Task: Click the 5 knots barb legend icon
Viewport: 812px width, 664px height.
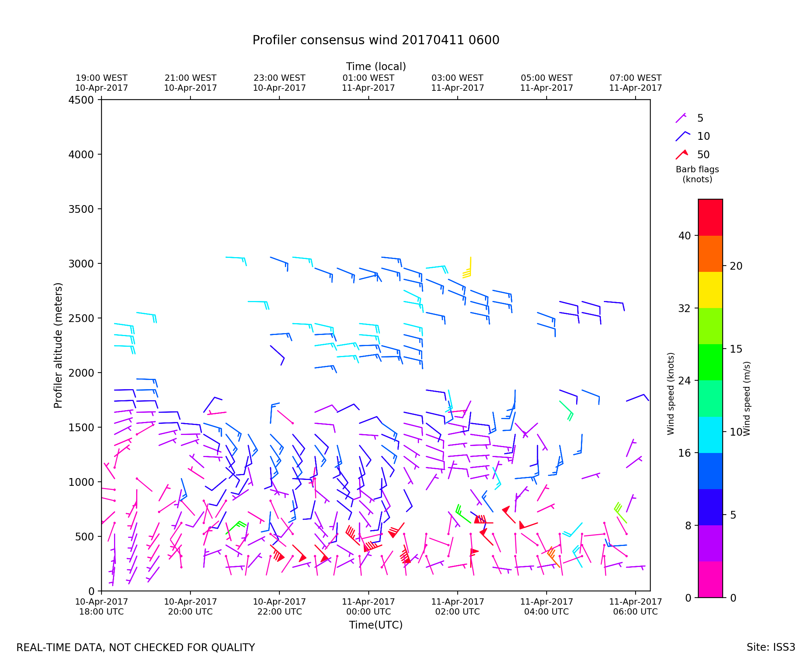Action: click(x=681, y=118)
